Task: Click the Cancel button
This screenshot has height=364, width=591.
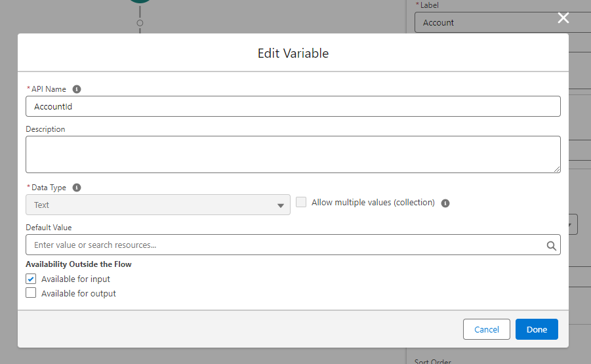Action: coord(486,329)
